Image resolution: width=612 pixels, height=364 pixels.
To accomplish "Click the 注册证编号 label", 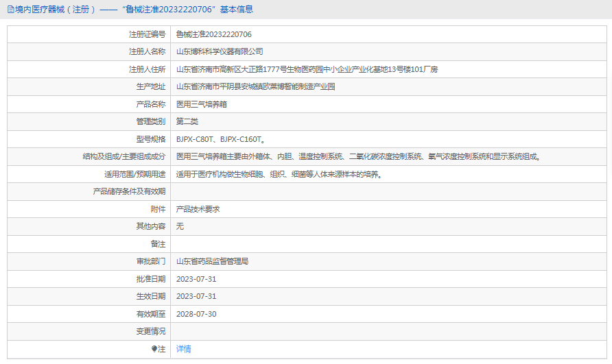I will (x=147, y=34).
